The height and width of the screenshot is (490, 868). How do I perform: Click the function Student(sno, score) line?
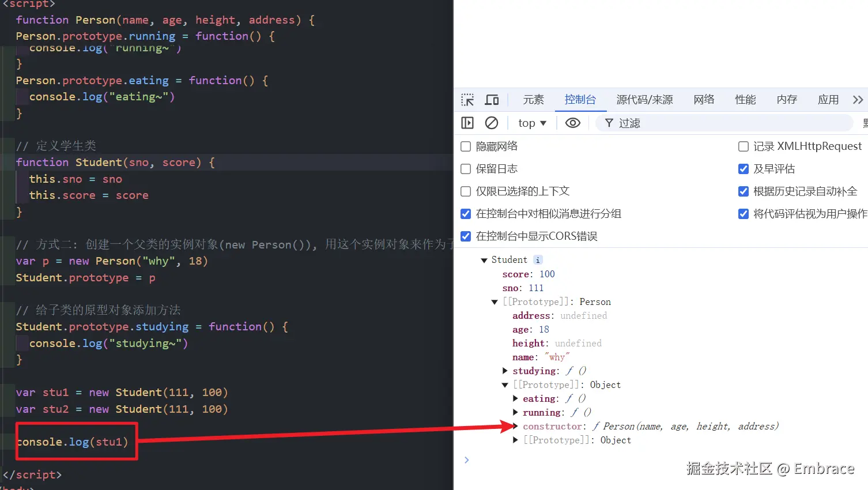[115, 163]
